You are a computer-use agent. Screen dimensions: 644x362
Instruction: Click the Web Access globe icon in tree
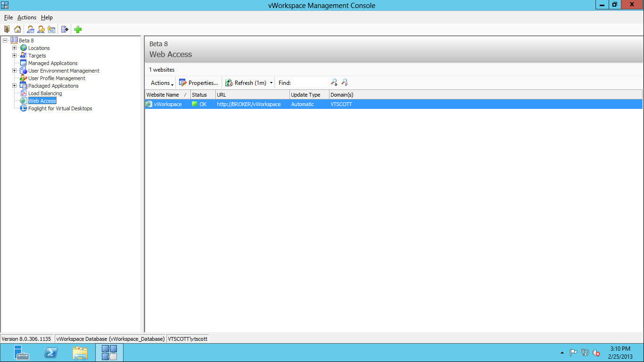pos(24,101)
